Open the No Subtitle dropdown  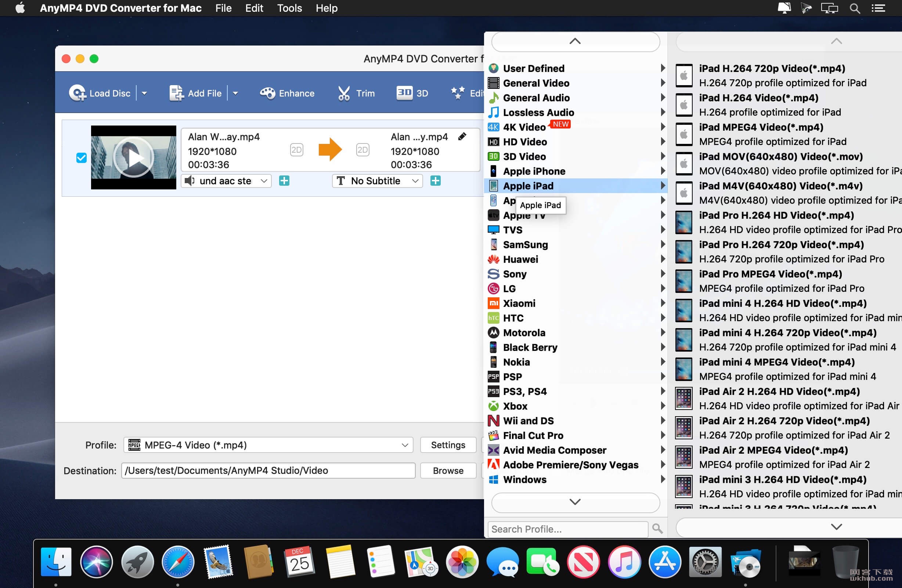click(x=377, y=181)
